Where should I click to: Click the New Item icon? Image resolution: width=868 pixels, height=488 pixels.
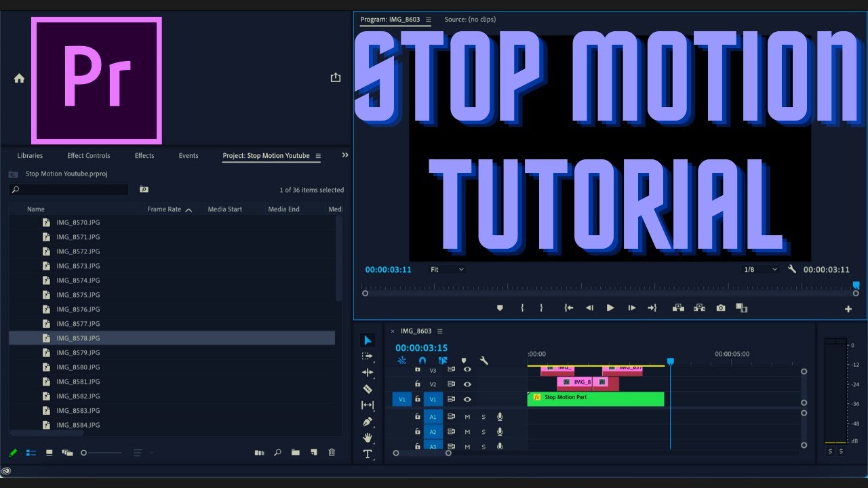click(x=313, y=453)
